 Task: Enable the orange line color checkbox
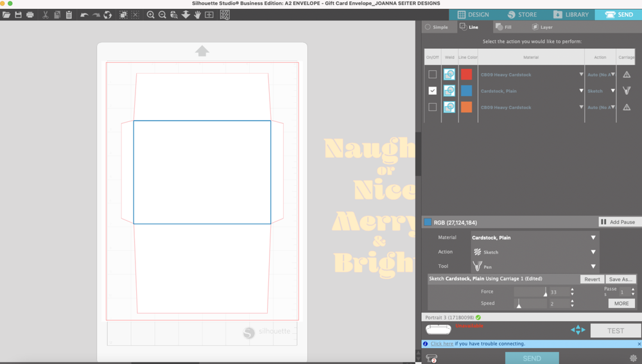tap(432, 107)
